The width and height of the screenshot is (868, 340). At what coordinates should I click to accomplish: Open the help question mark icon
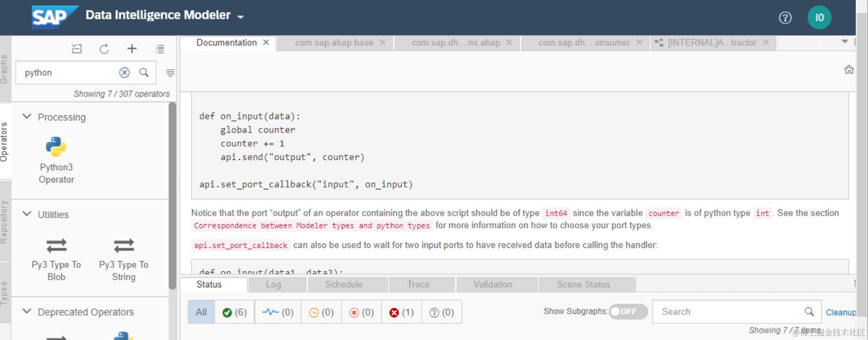coord(785,18)
